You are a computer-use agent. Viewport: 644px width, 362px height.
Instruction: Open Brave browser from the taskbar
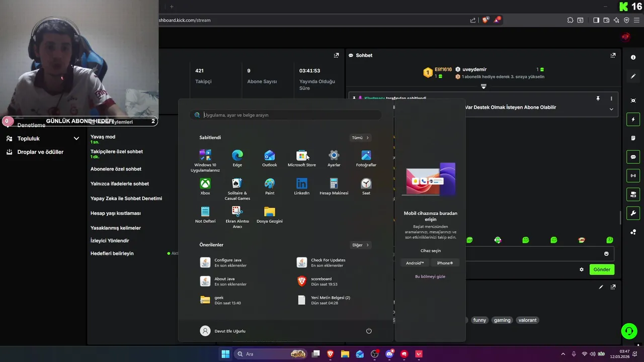click(331, 354)
